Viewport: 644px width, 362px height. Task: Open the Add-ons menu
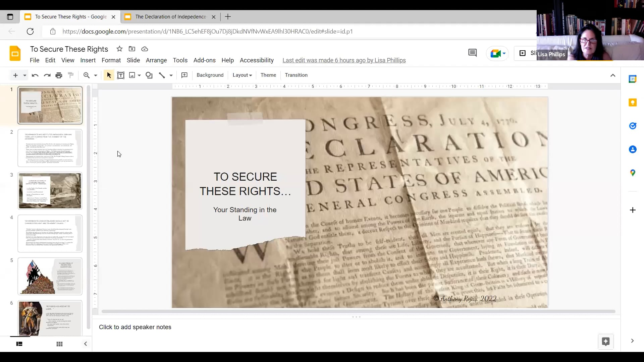coord(205,60)
